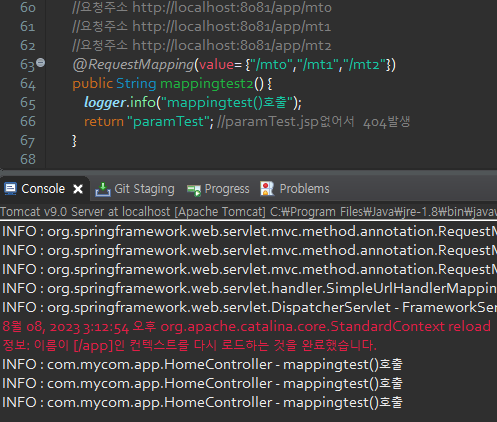Click line number 60 in the gutter
The height and width of the screenshot is (422, 497).
click(28, 7)
